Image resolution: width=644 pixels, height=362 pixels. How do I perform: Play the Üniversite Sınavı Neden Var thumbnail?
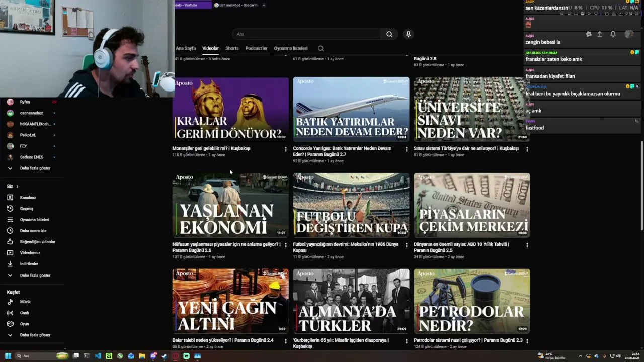pos(472,109)
